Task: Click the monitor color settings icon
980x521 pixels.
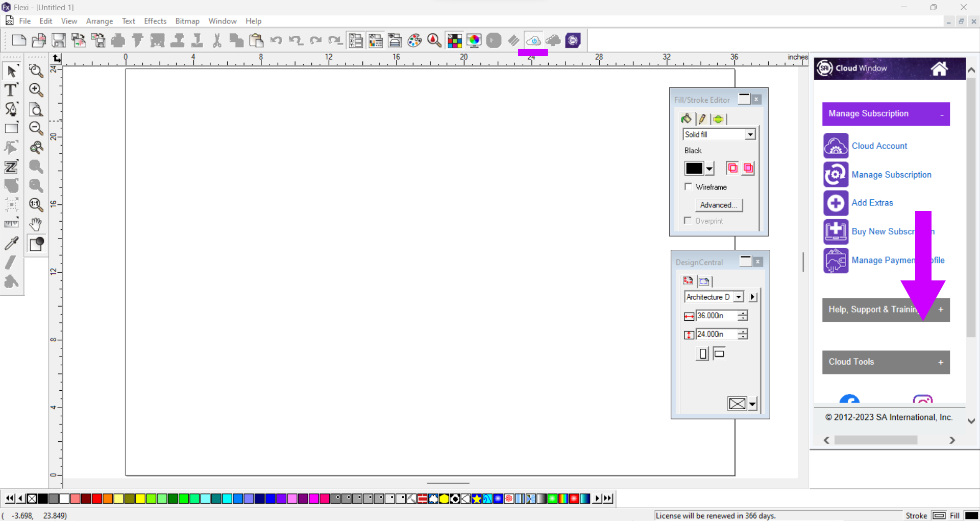Action: pyautogui.click(x=474, y=40)
